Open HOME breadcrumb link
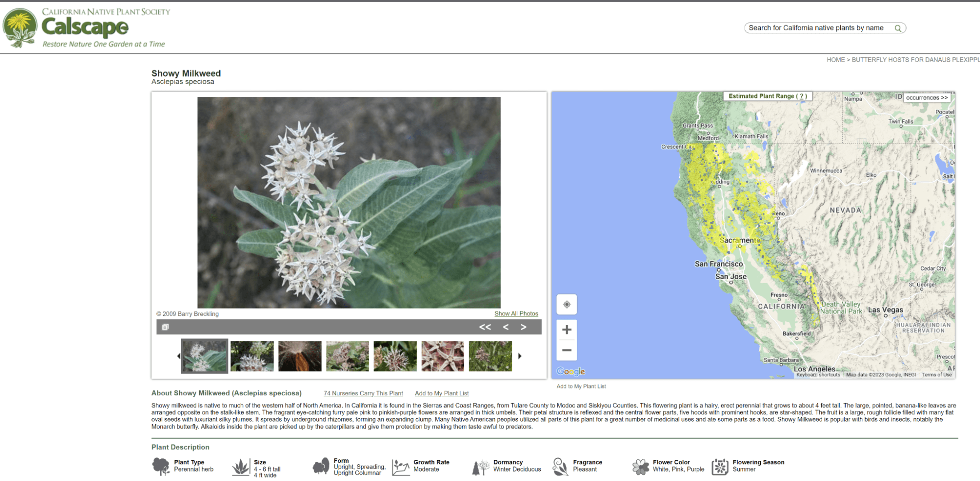980x481 pixels. coord(835,60)
